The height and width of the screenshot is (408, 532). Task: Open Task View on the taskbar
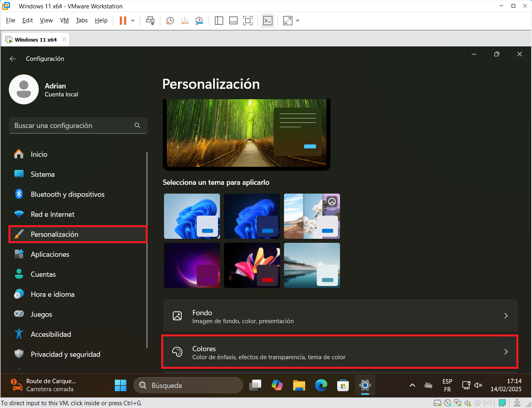point(255,386)
